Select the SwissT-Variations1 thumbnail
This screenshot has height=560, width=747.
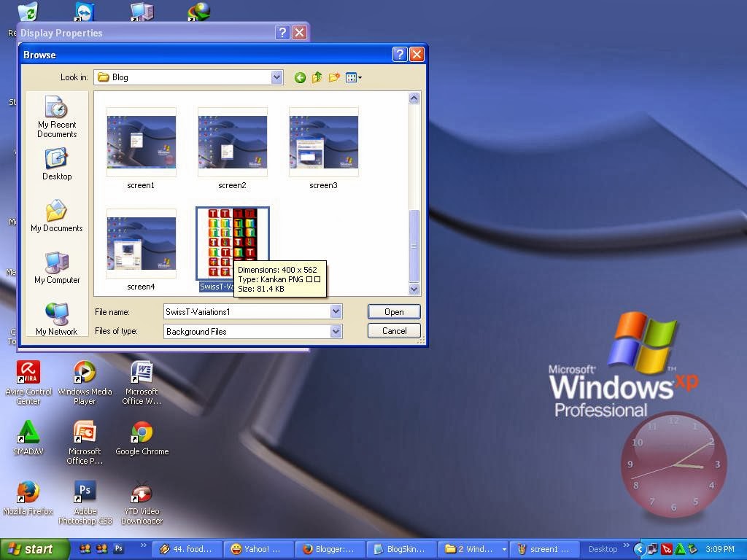[233, 244]
